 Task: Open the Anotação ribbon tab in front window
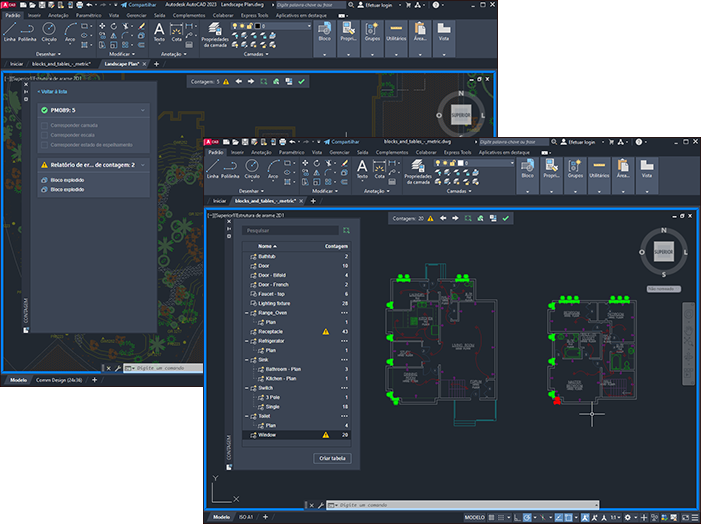coord(262,152)
